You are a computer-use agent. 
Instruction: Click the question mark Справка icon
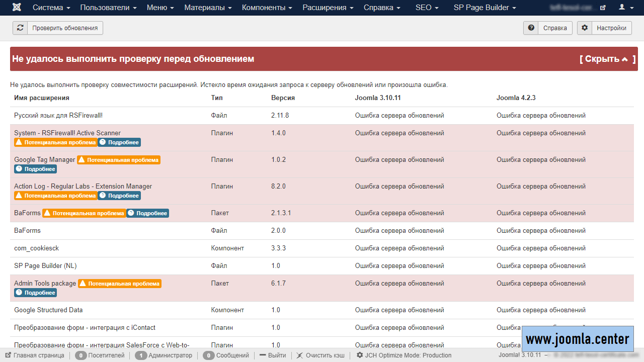tap(531, 28)
